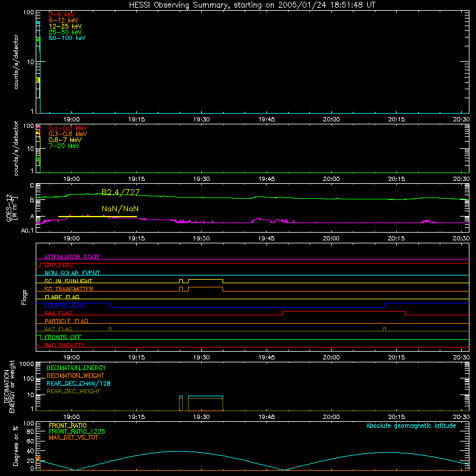Click the B2.4/727 flare annotation
This screenshot has height=476, width=476.
121,192
